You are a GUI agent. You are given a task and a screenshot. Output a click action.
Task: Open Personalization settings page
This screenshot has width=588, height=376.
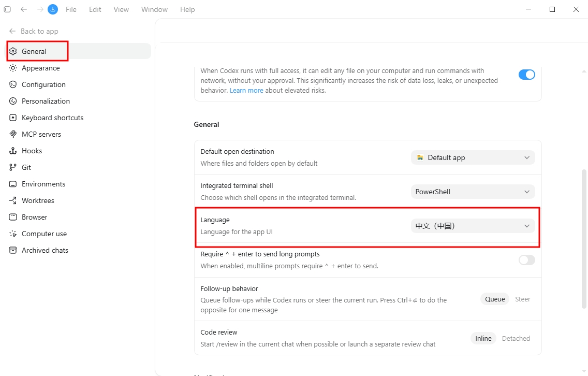click(x=78, y=101)
